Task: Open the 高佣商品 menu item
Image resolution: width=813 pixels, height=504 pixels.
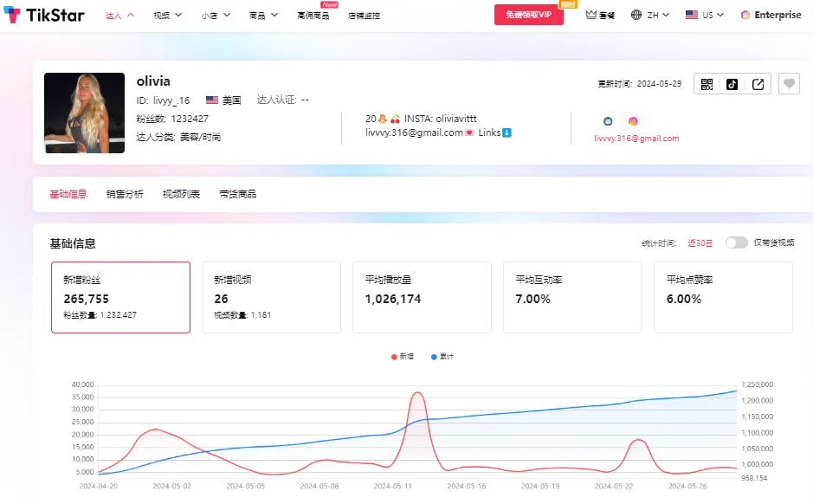Action: (313, 16)
